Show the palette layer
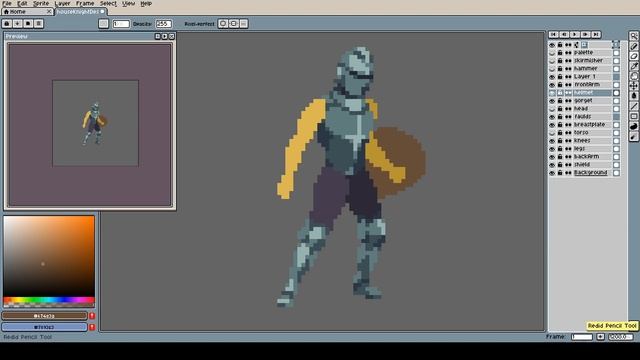Screen dimensions: 640x360 tap(552, 53)
